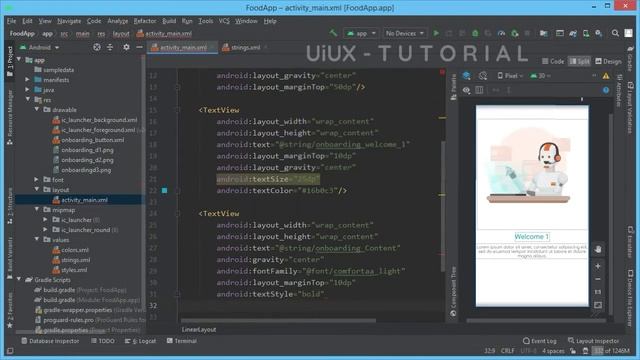This screenshot has width=640, height=360.
Task: Zoom in preview with plus icon
Action: click(x=598, y=266)
